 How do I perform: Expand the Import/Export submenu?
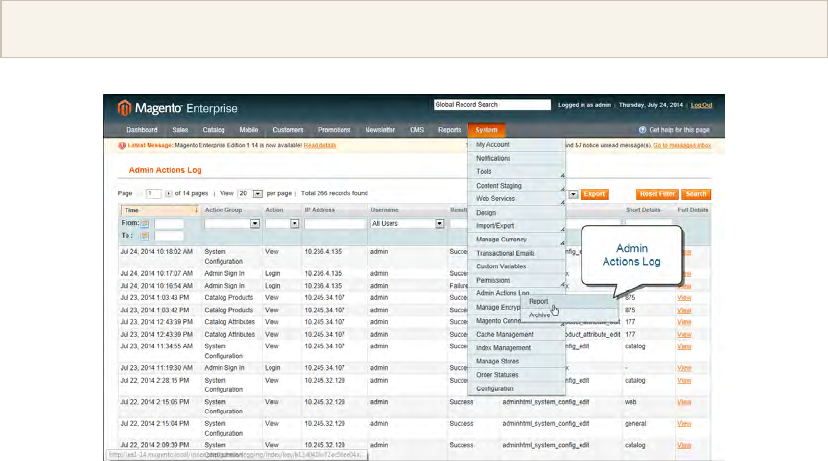[562, 229]
